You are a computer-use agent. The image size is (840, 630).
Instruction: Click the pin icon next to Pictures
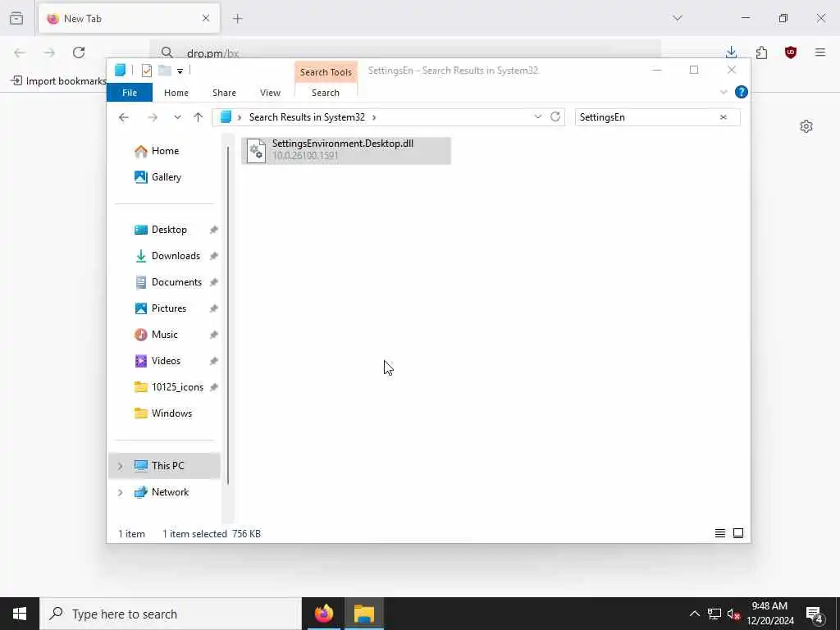click(214, 308)
